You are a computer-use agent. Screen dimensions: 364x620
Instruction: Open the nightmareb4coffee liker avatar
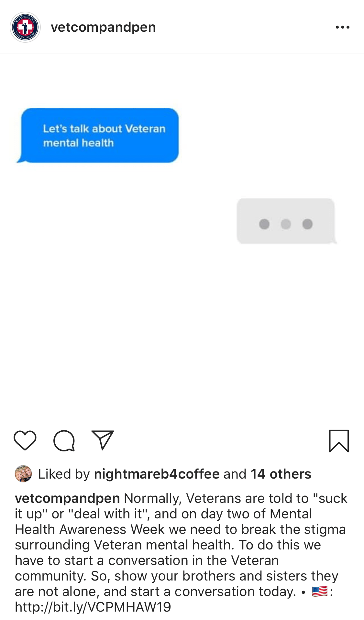(23, 474)
